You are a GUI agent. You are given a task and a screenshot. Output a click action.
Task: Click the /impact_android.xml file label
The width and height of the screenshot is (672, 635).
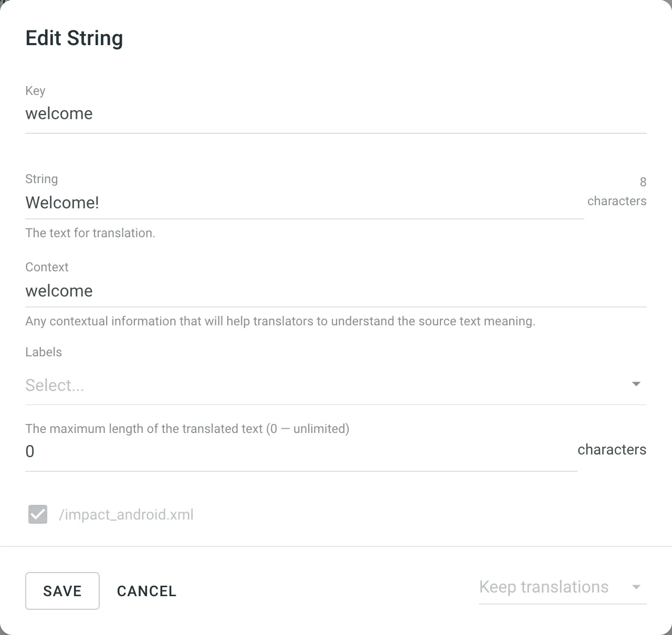click(x=126, y=515)
